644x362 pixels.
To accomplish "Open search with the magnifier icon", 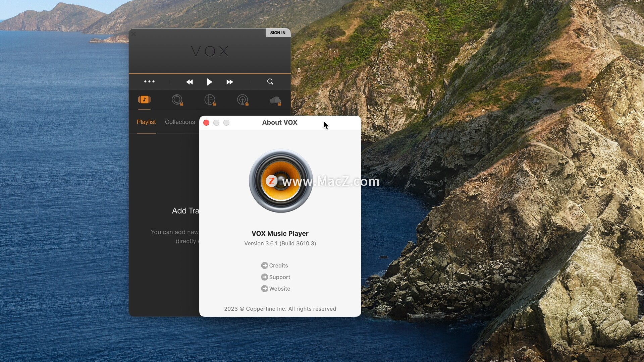I will coord(270,82).
